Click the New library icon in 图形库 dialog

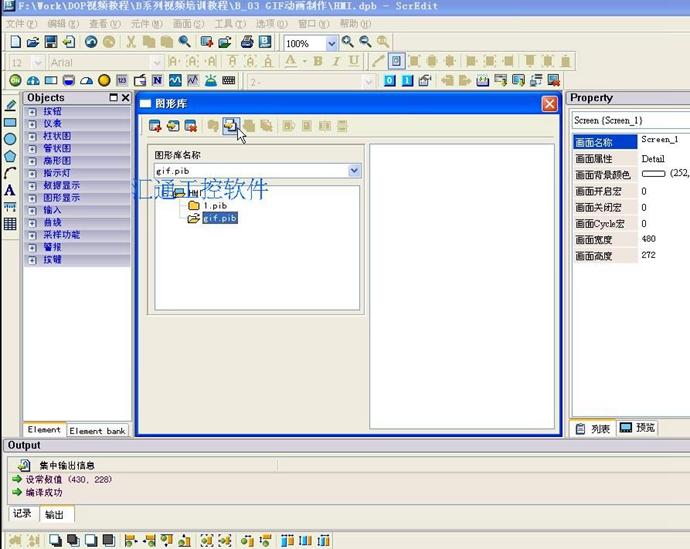coord(155,126)
